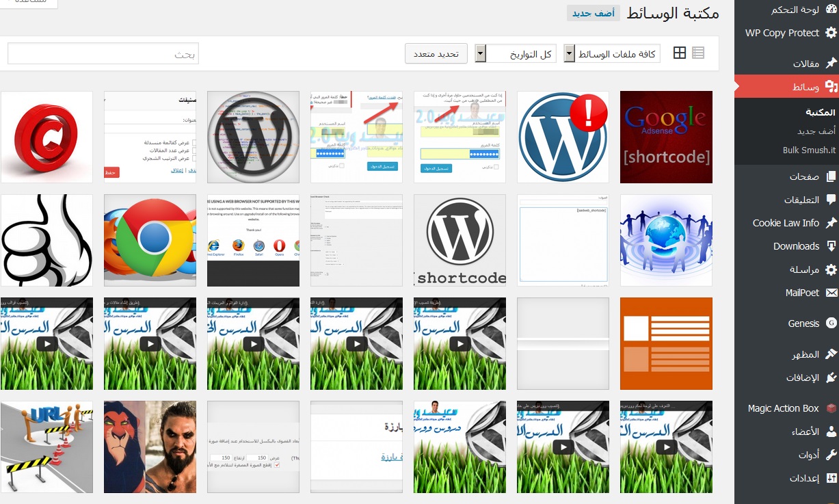Click the wrench icon beside أدوات

pyautogui.click(x=831, y=455)
